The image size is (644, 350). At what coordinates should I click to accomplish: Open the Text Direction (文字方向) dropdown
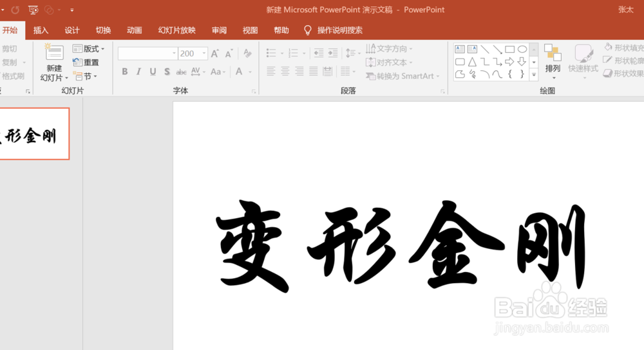[x=389, y=48]
